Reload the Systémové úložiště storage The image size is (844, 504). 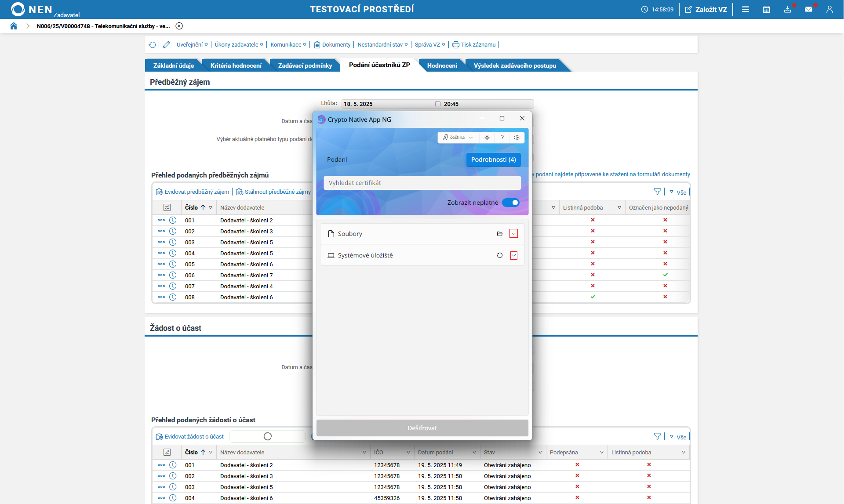click(499, 255)
